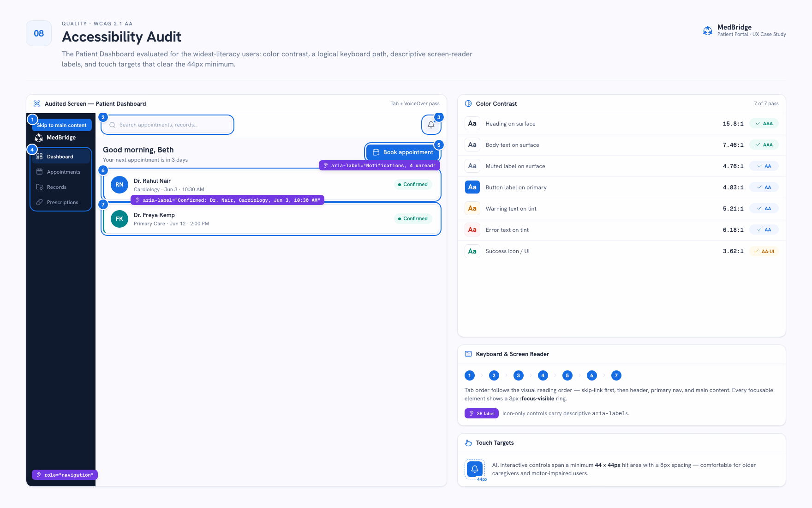The width and height of the screenshot is (812, 508).
Task: Click the Confirmed badge for Dr. Rahul Nair
Action: tap(413, 185)
